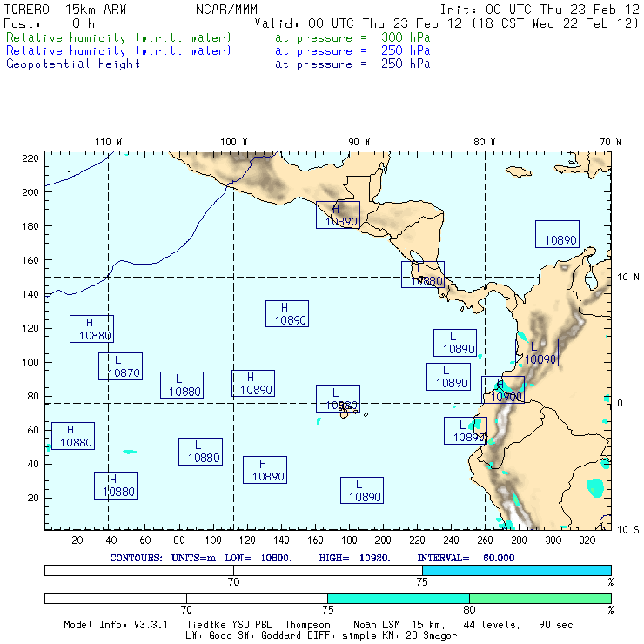Click the '80' tick under the lower color bar
Viewport: 644px width, 644px height.
coord(469,609)
